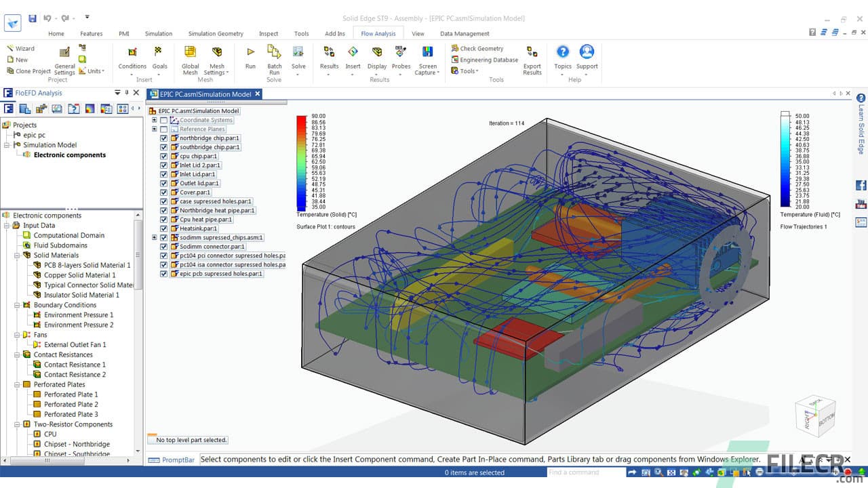Enable the Coordinate Systems checkbox
This screenshot has height=488, width=868.
(x=163, y=120)
